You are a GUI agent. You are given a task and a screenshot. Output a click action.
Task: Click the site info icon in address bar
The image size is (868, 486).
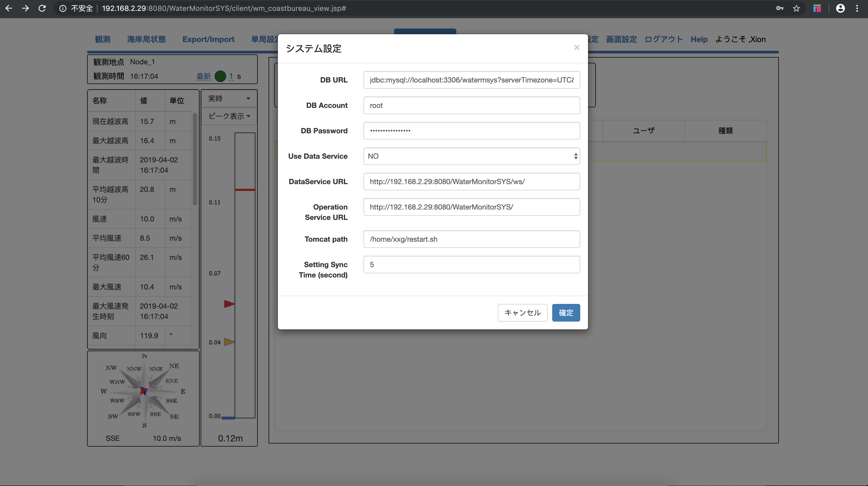tap(63, 8)
